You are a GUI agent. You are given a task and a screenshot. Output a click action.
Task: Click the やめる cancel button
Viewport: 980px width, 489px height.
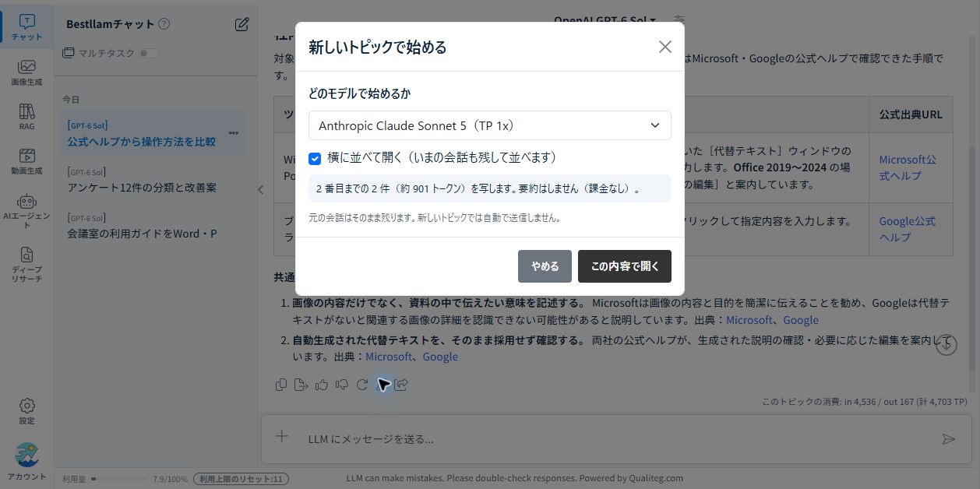pos(545,266)
